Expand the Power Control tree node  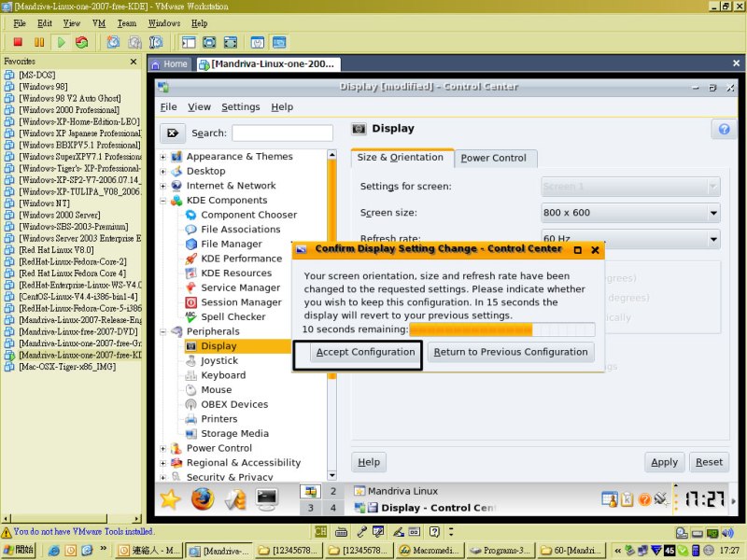click(162, 449)
